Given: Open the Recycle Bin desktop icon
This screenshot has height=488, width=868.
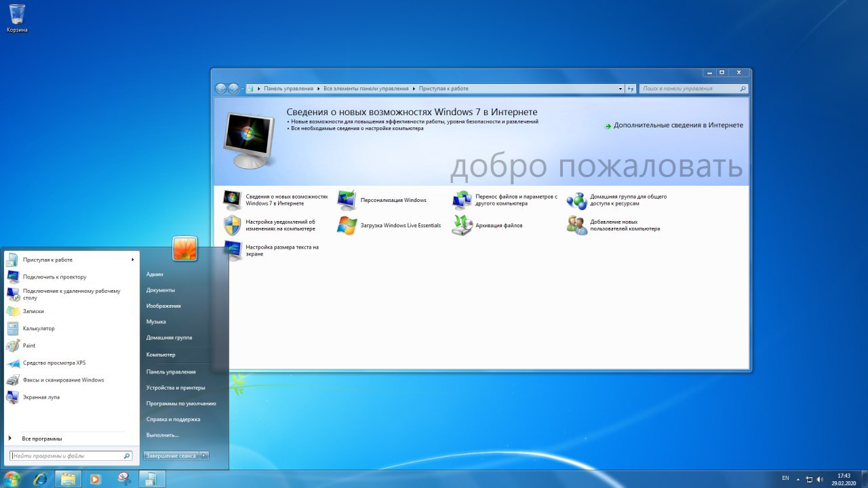Looking at the screenshot, I should click(17, 18).
